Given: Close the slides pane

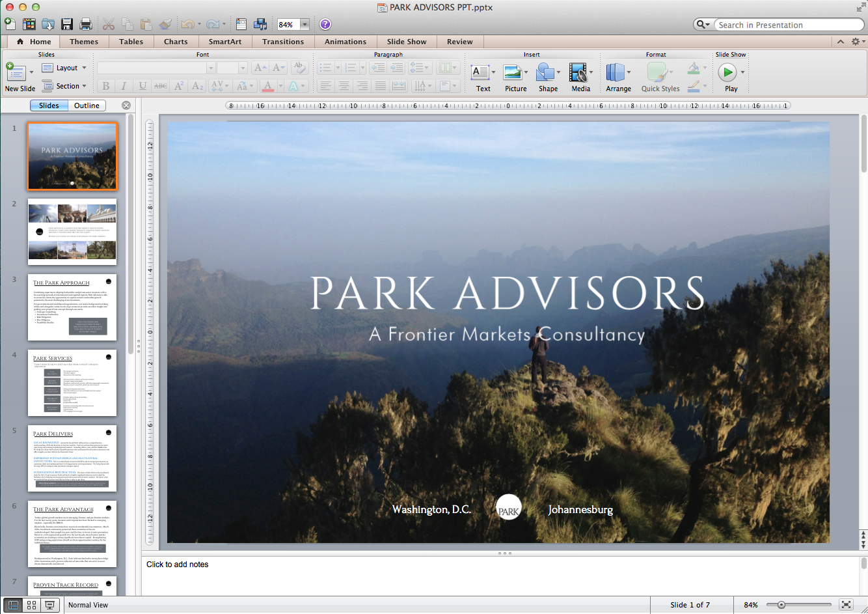Looking at the screenshot, I should [x=126, y=105].
